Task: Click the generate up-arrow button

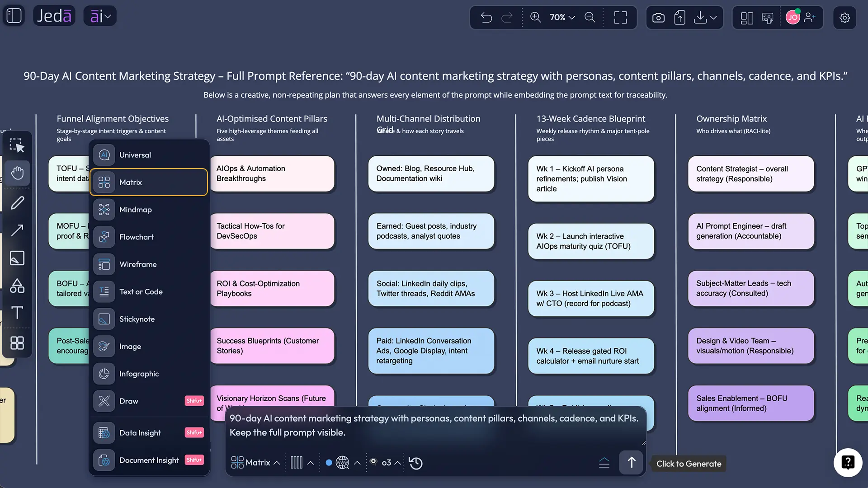Action: (x=631, y=462)
